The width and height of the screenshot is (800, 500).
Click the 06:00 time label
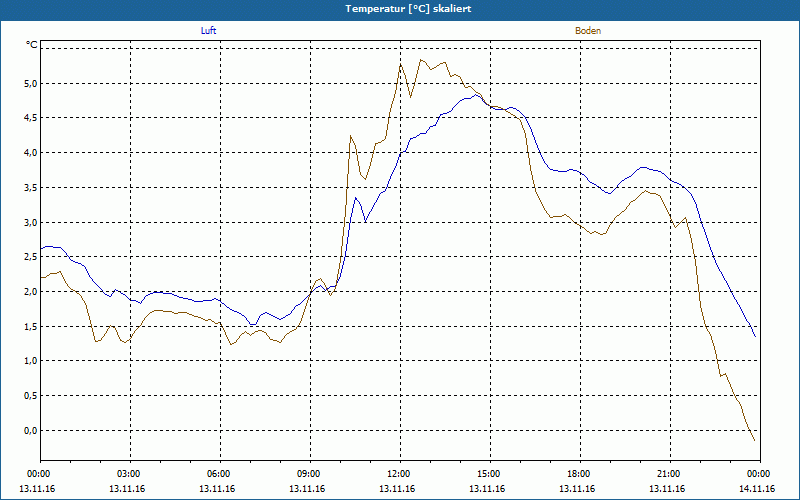pyautogui.click(x=220, y=474)
